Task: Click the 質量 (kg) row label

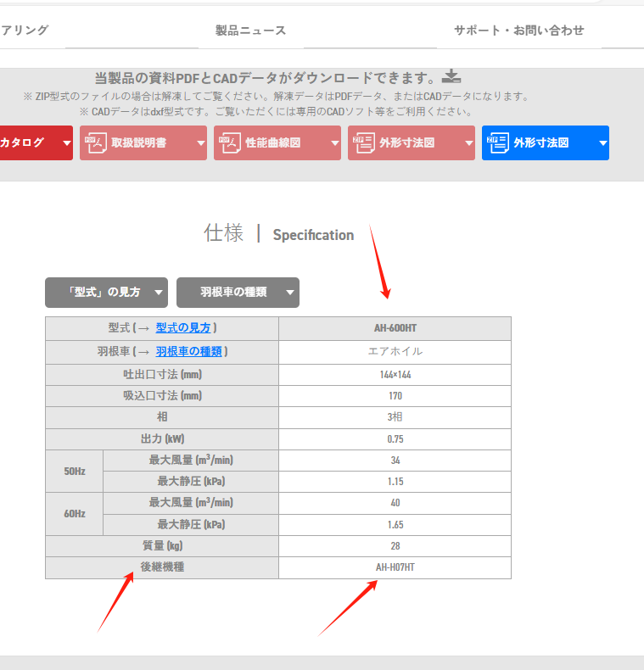Action: coord(163,546)
